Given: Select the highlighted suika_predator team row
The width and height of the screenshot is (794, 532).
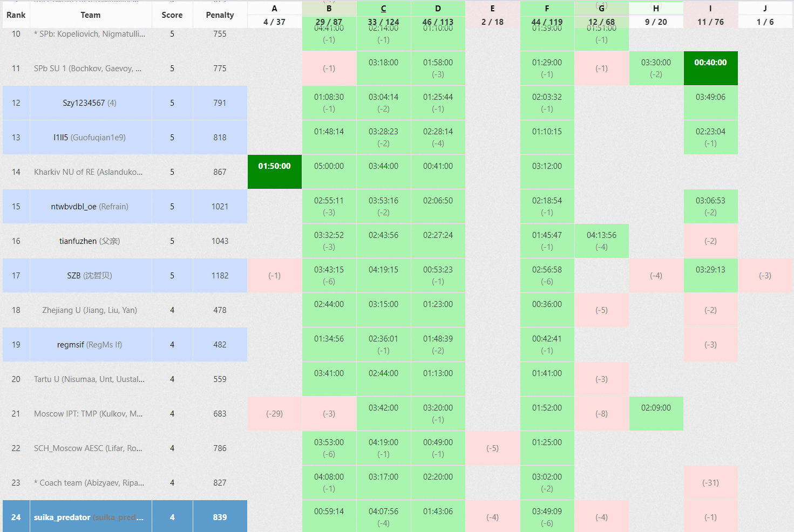Looking at the screenshot, I should pyautogui.click(x=88, y=517).
